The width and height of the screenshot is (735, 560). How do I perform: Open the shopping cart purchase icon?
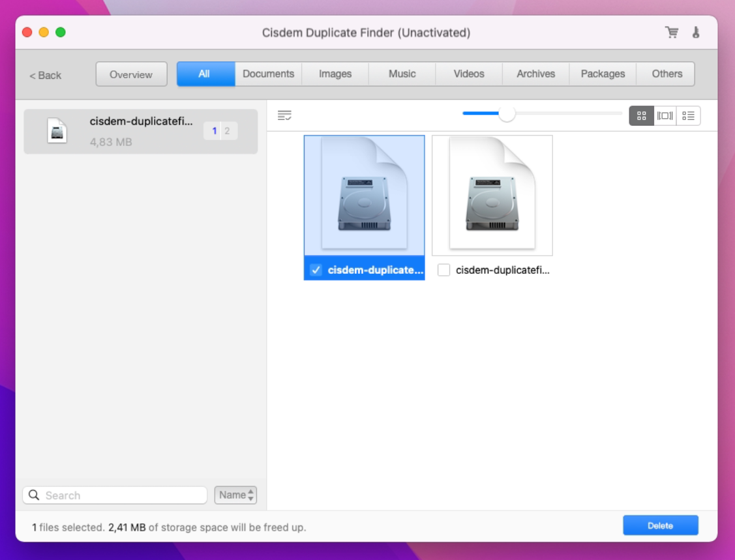click(672, 33)
